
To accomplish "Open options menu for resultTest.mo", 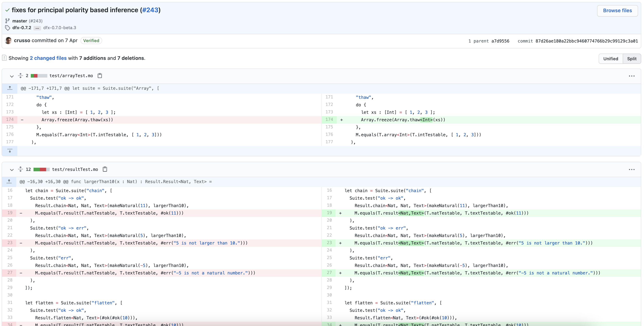I will [632, 169].
